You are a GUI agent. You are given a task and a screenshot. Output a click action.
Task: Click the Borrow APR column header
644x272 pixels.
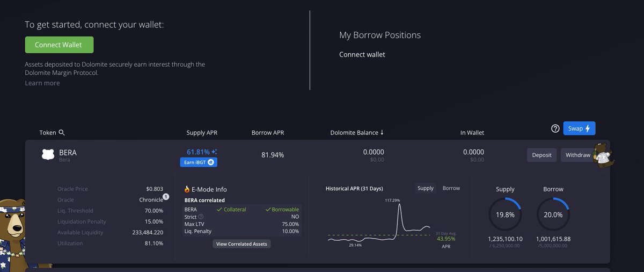(x=268, y=133)
